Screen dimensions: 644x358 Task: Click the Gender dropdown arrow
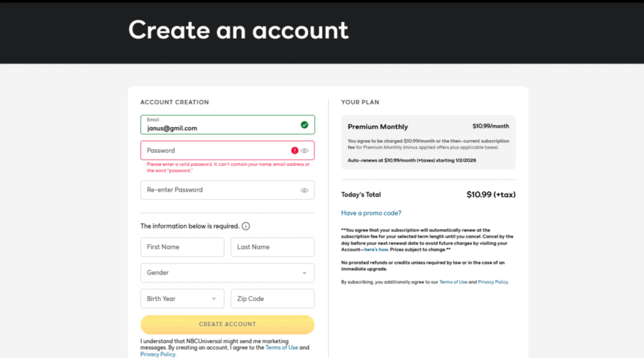pos(304,273)
